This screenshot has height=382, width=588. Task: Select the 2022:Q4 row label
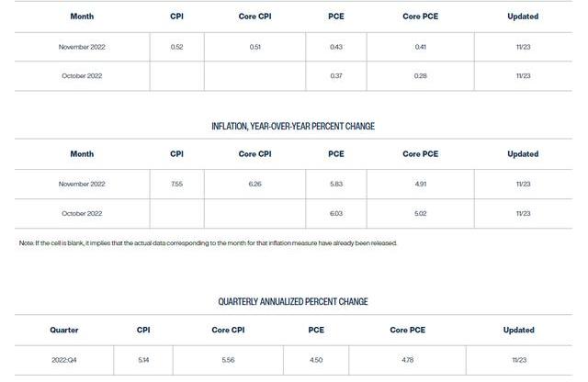64,360
